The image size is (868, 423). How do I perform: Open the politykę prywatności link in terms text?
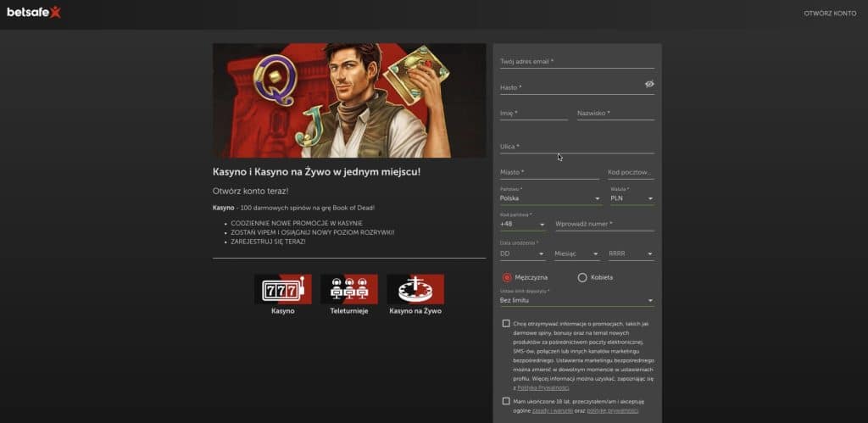[612, 411]
